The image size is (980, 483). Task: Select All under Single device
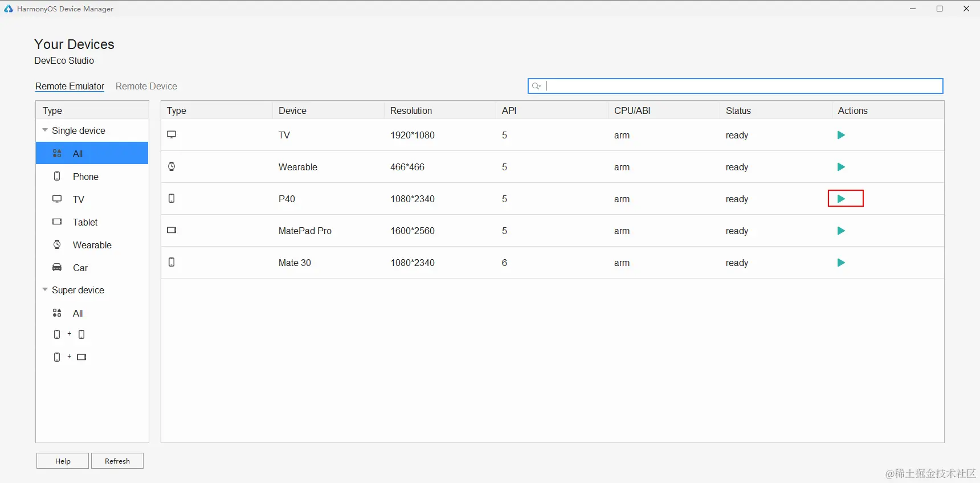[x=92, y=153]
